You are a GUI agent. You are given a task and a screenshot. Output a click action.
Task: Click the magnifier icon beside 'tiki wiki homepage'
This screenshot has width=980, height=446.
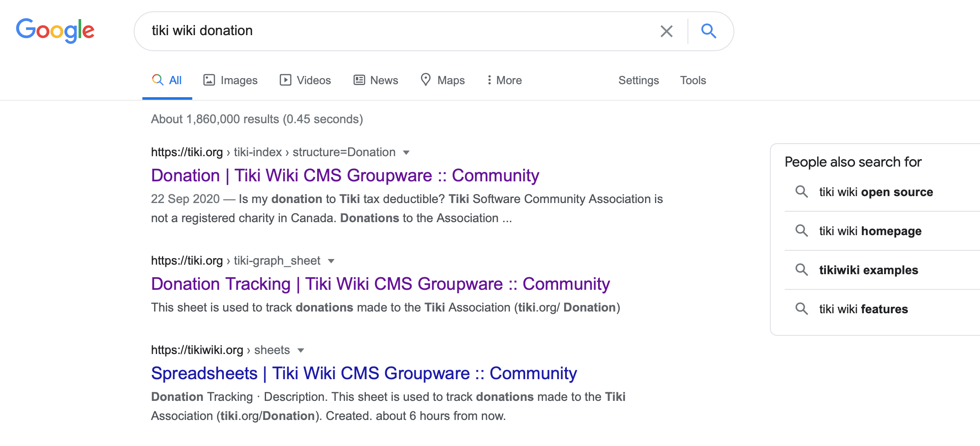pyautogui.click(x=802, y=231)
